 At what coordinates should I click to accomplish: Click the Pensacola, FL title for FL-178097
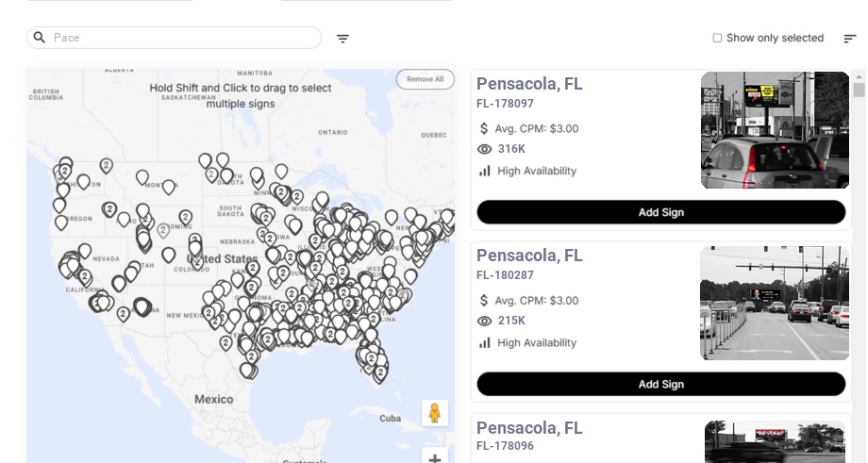529,84
